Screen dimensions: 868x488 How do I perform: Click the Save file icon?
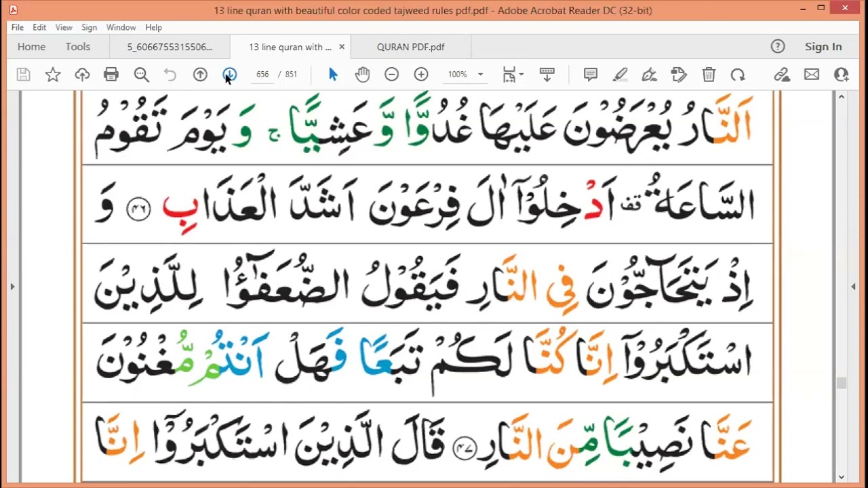24,75
